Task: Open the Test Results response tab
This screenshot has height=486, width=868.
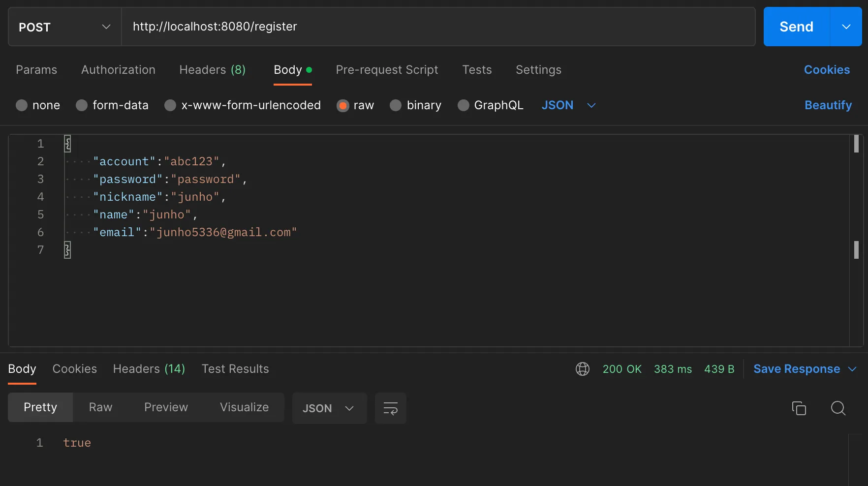Action: click(x=235, y=369)
